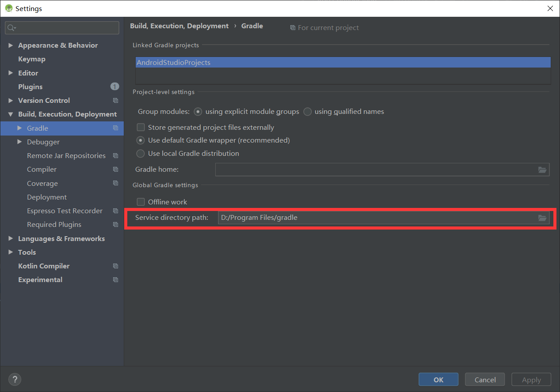
Task: Click the Android Studio icon in title bar
Action: [8, 8]
